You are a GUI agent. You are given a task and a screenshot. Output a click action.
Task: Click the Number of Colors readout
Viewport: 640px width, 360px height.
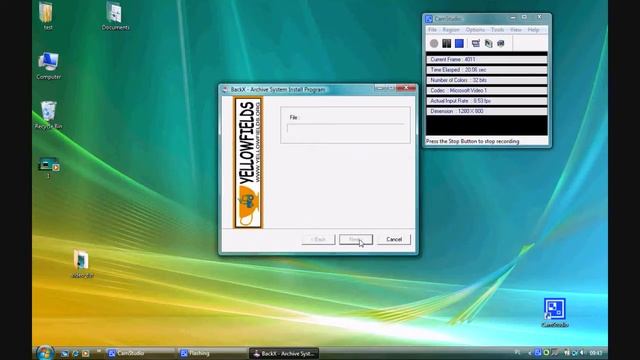tap(487, 80)
